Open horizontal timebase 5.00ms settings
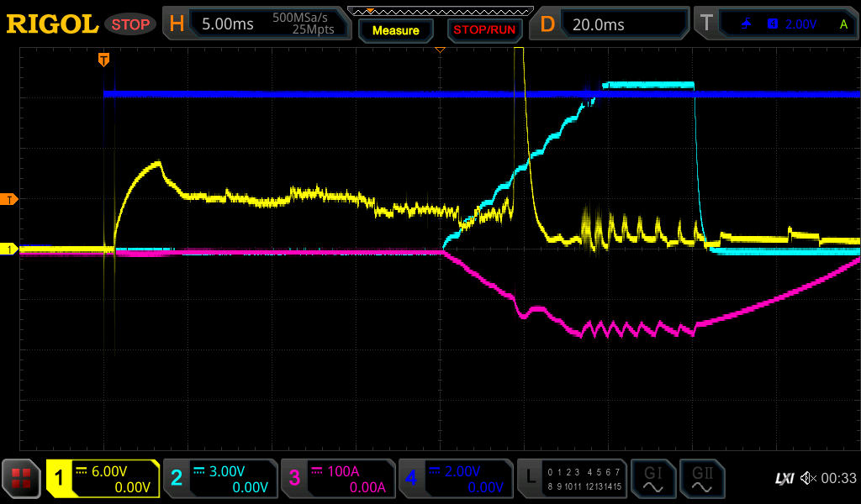This screenshot has width=861, height=504. (x=257, y=24)
